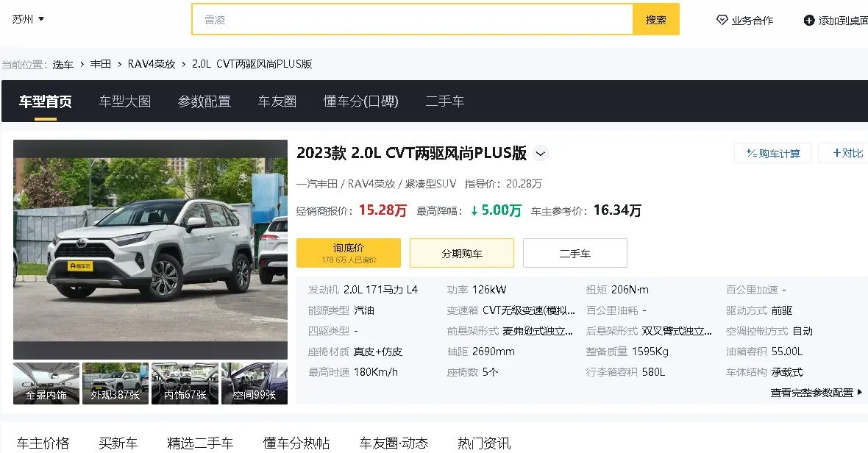Click the 变速箱 CVT无级变速 value

tap(529, 310)
